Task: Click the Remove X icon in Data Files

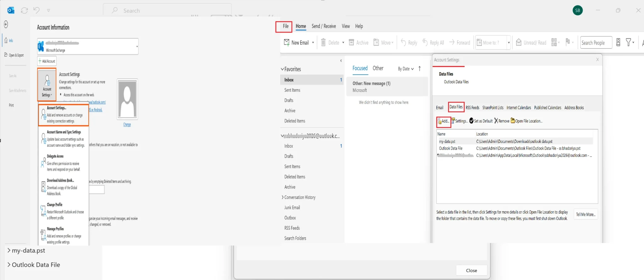Action: [x=496, y=121]
